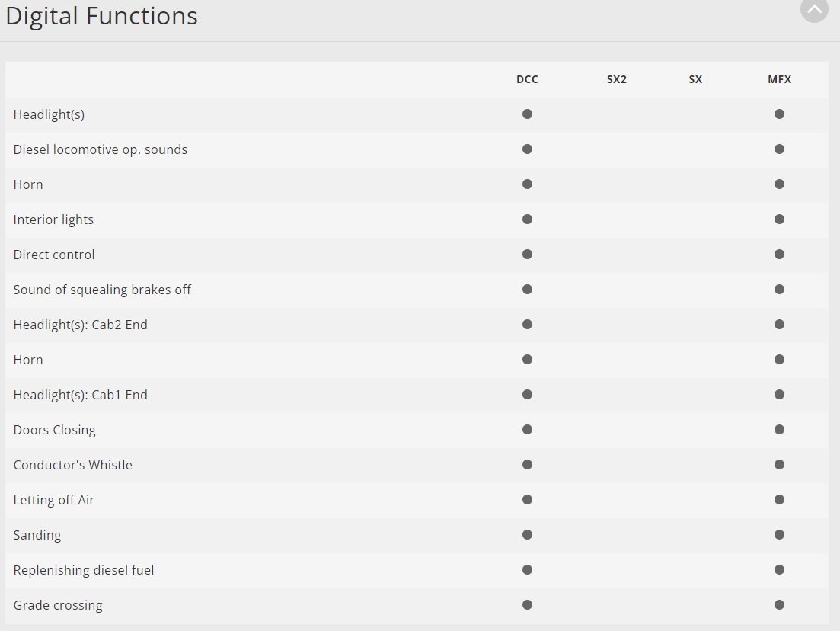
Task: Click the SX2 column header
Action: [x=617, y=79]
